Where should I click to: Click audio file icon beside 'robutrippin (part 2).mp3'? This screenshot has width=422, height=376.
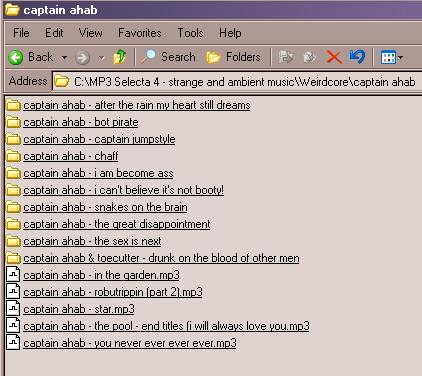13,292
